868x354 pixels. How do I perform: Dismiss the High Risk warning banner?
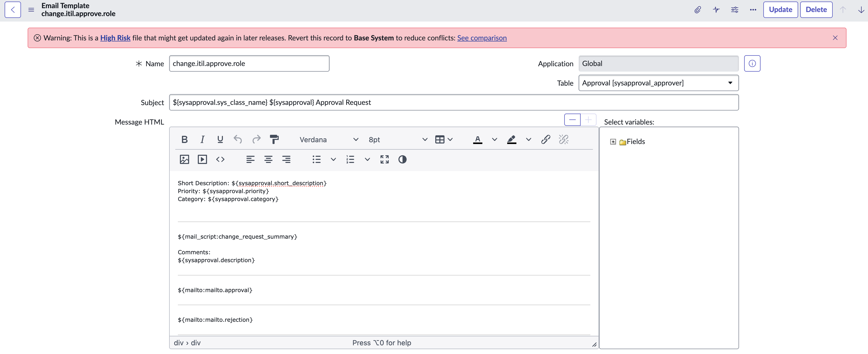click(x=835, y=38)
